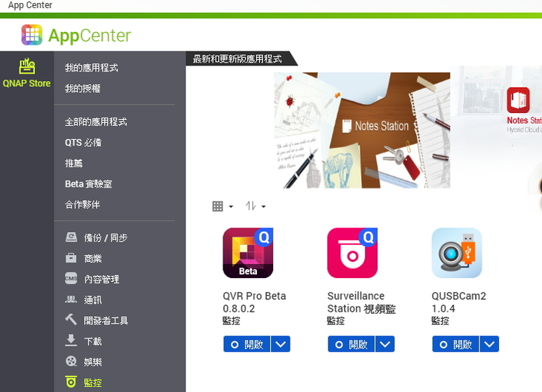Expand the sort order dropdown
This screenshot has height=392, width=542.
[255, 207]
